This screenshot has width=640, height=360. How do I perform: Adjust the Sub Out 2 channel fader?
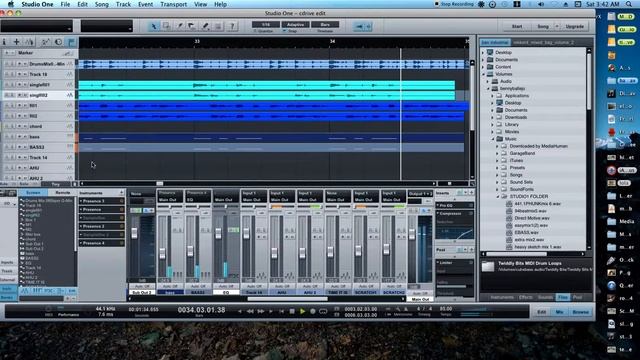(134, 233)
